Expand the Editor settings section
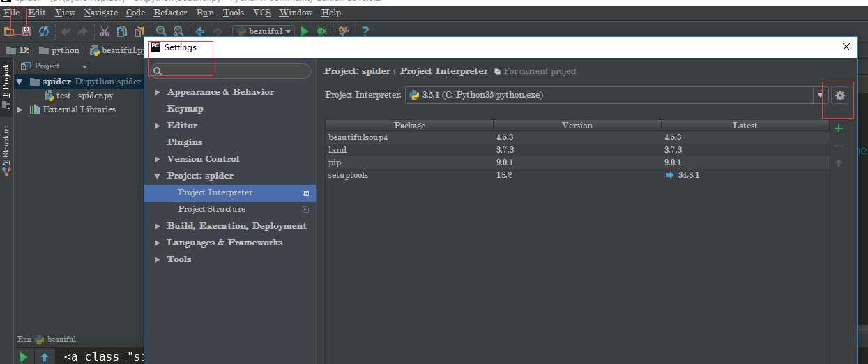Viewport: 868px width, 364px height. click(158, 126)
